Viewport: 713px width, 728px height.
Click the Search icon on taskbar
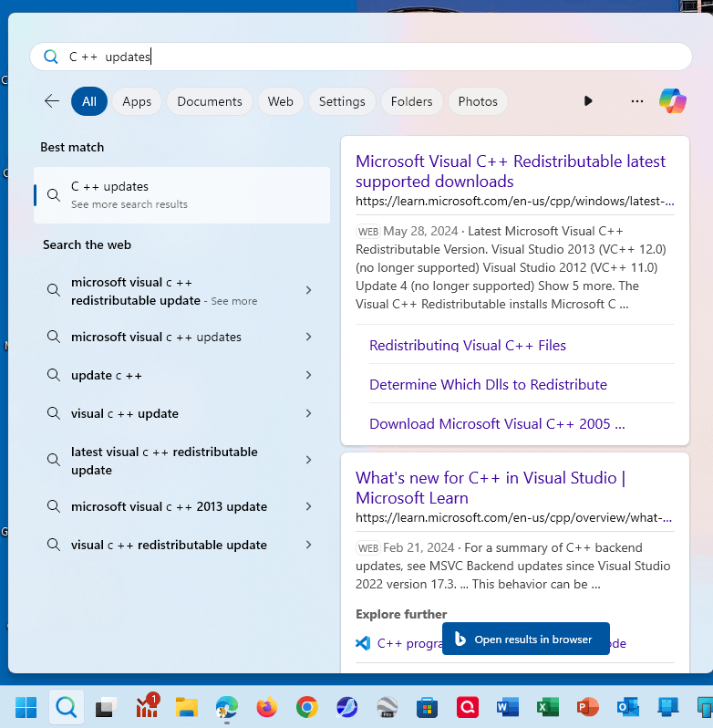click(x=67, y=708)
